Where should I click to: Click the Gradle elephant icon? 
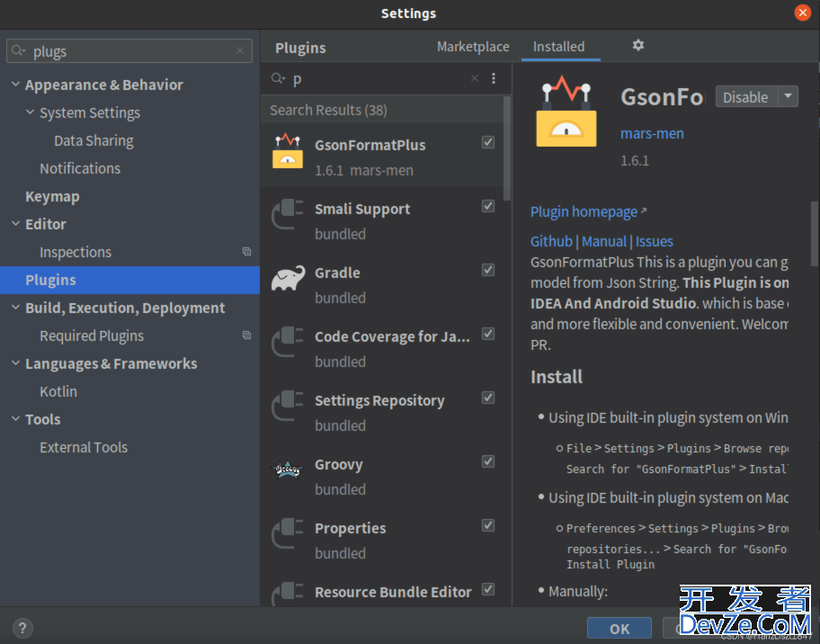[x=288, y=278]
